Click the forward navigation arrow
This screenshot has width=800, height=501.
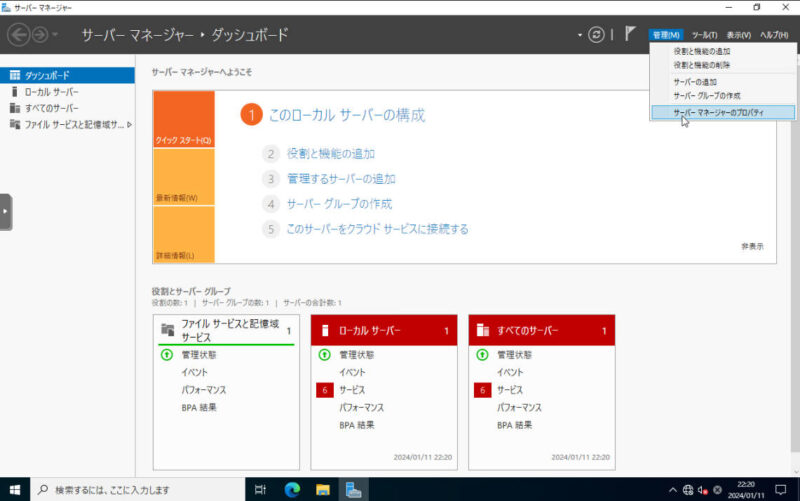pos(40,35)
